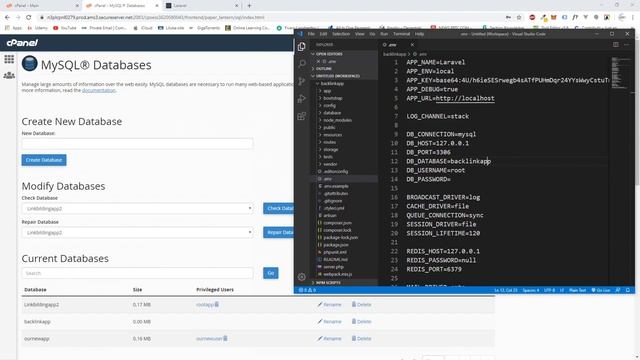Click the Repair Database button
The image size is (640, 360).
tap(279, 233)
